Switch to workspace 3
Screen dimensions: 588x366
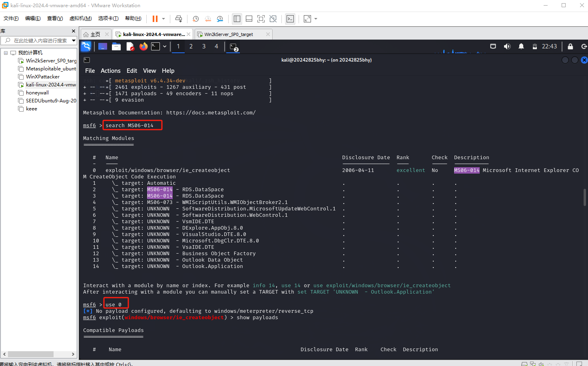tap(204, 46)
